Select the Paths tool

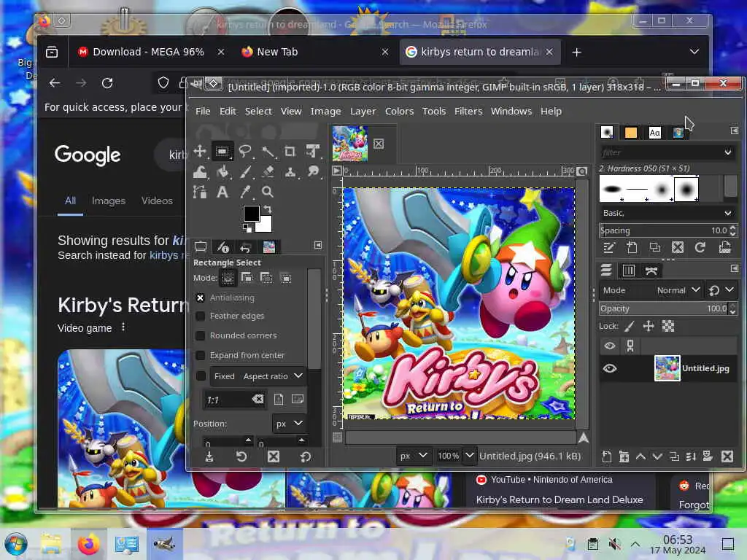tap(200, 192)
